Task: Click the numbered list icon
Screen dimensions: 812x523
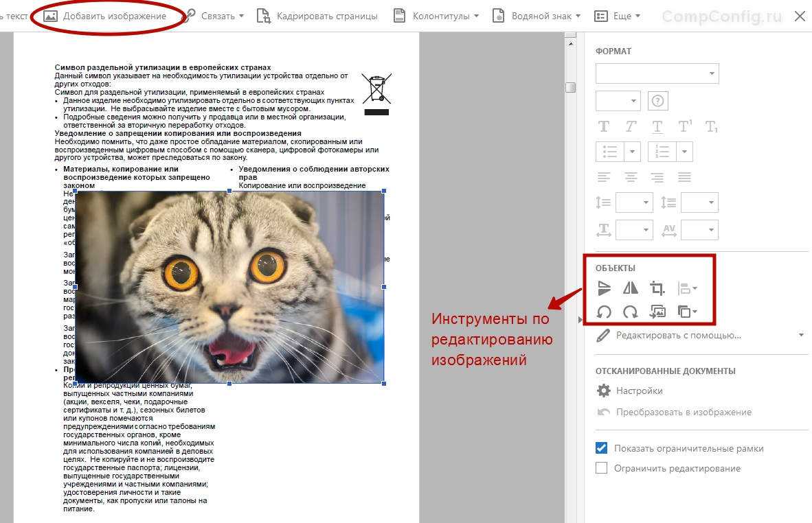Action: click(x=662, y=152)
